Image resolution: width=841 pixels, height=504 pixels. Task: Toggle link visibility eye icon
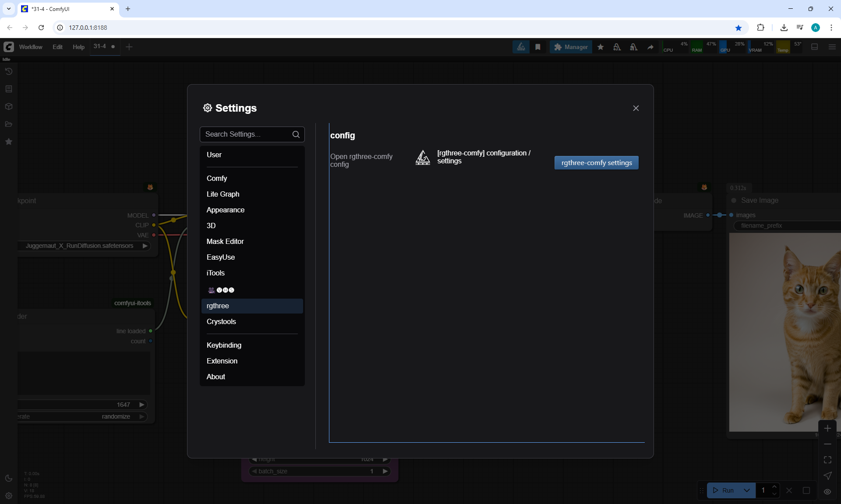pos(827,492)
